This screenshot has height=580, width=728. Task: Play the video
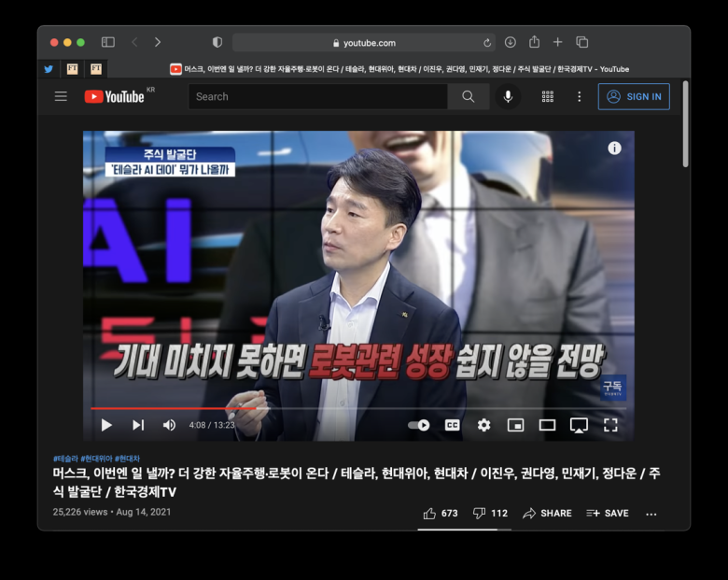(x=106, y=425)
